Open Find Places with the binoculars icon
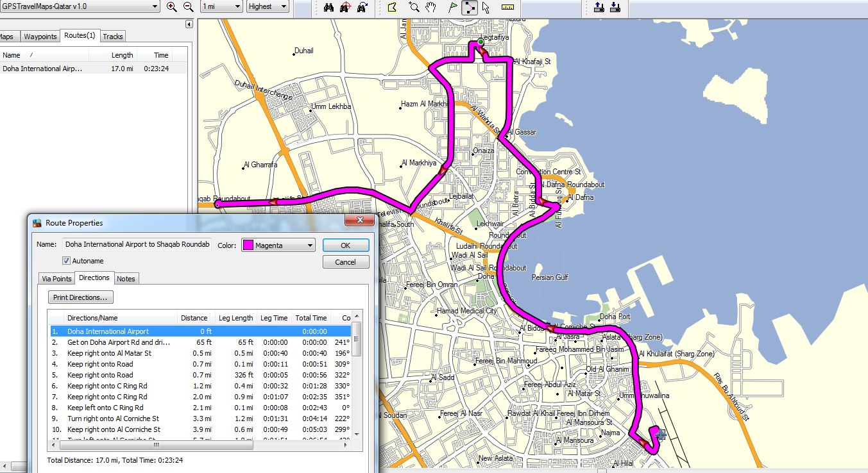 (329, 8)
